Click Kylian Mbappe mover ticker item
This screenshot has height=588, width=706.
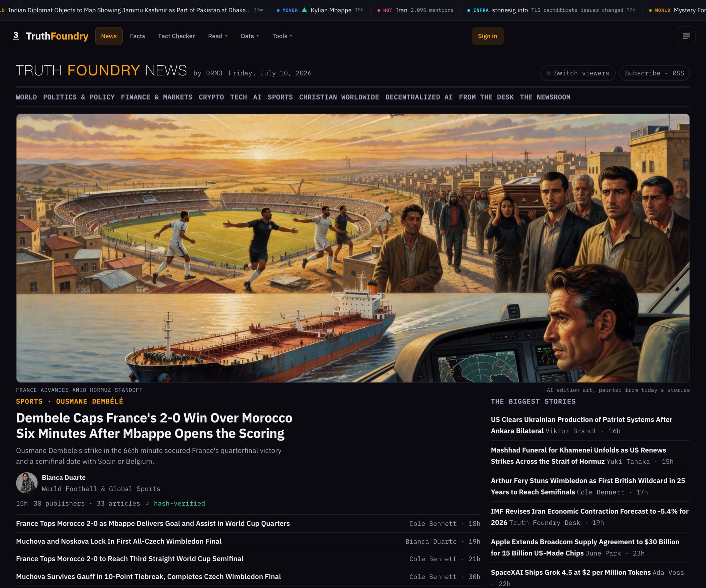pos(319,10)
